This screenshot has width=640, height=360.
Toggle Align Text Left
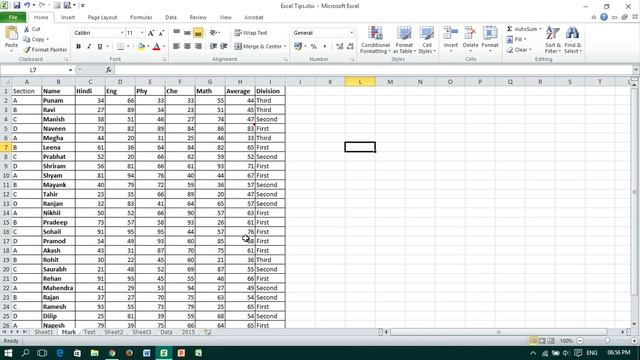(176, 47)
